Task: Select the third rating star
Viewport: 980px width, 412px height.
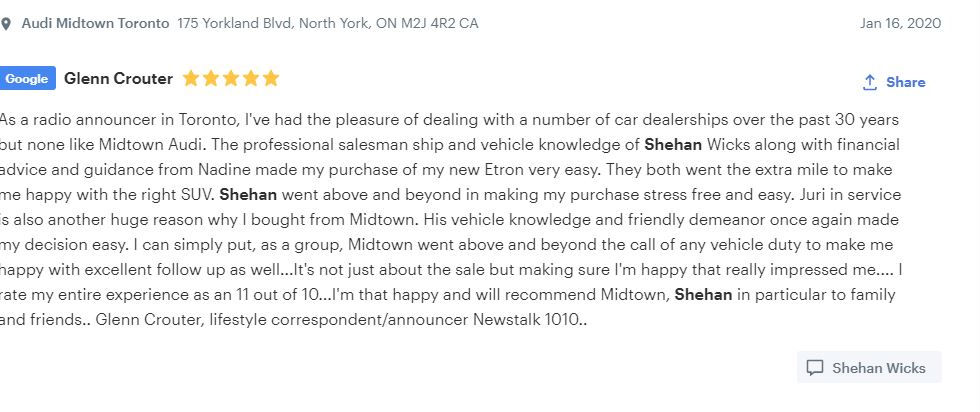Action: [x=230, y=78]
